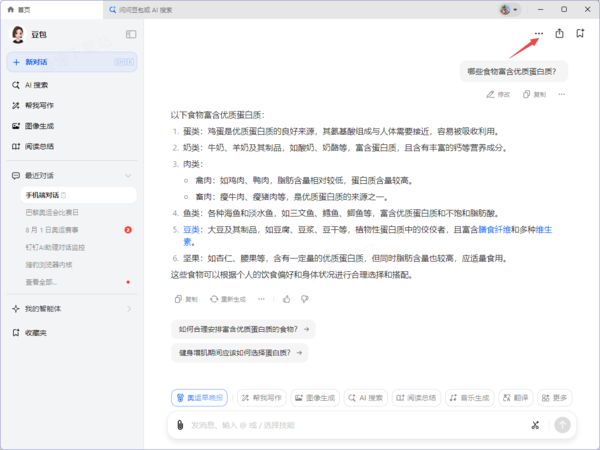The height and width of the screenshot is (450, 600).
Task: Select the 图像生成 skill chip
Action: coord(315,398)
